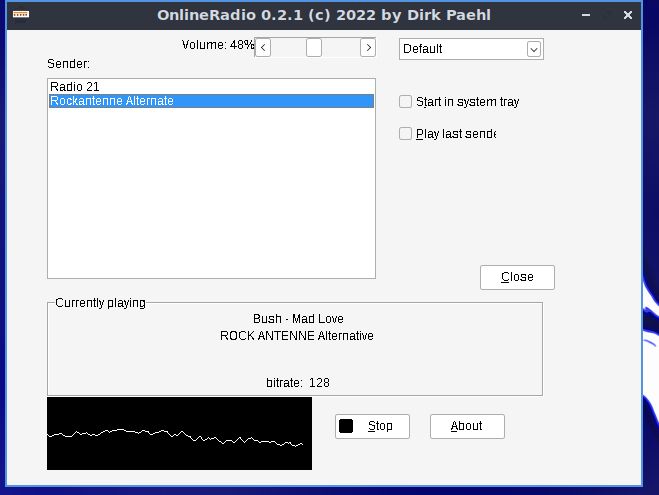659x495 pixels.
Task: Click the Sender: label
Action: coord(69,64)
